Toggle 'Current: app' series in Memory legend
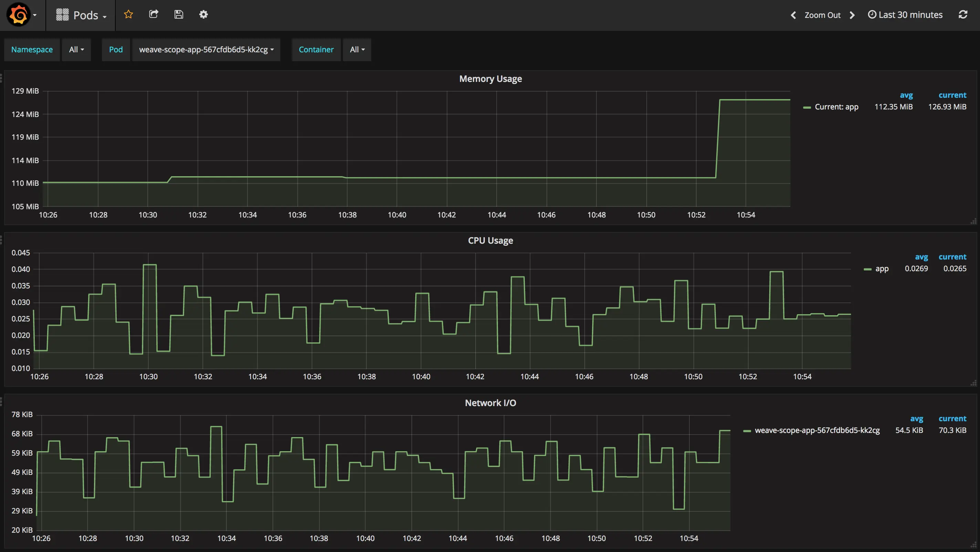980x552 pixels. [x=836, y=107]
